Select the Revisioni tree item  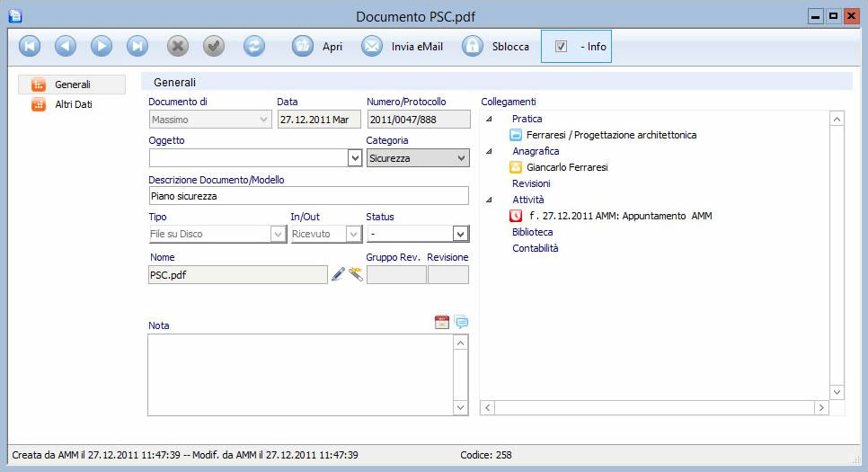[531, 183]
